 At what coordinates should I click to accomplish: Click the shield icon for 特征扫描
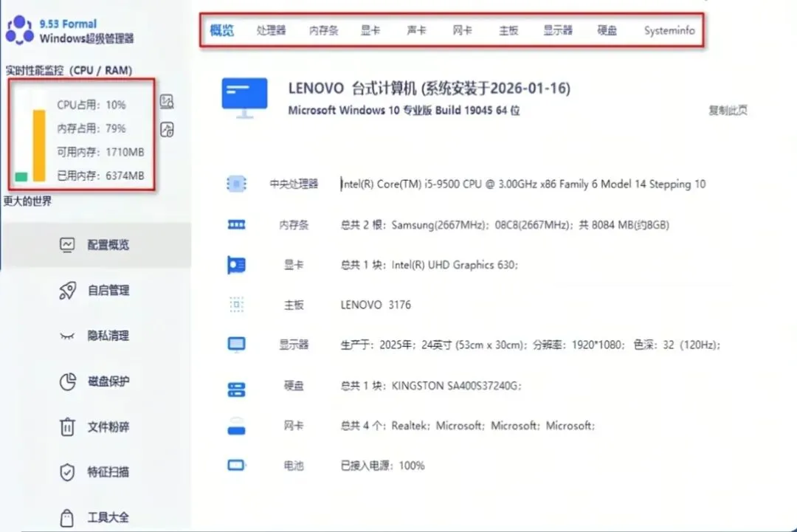coord(67,471)
